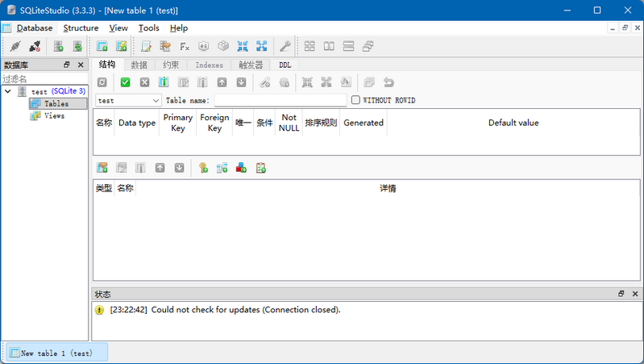Image resolution: width=644 pixels, height=364 pixels.
Task: Click the Connect to database icon
Action: [15, 46]
